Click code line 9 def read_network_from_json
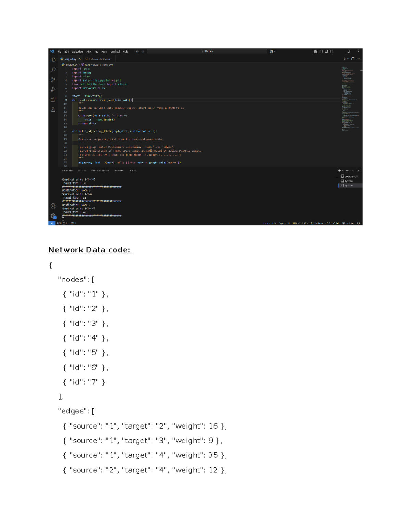The width and height of the screenshot is (411, 532). (102, 100)
